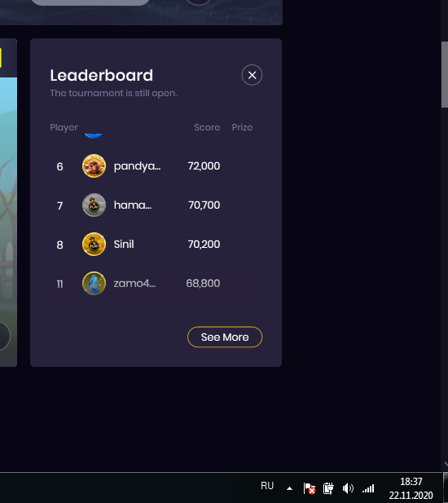Viewport: 448px width, 503px height.
Task: Close the Leaderboard panel with X icon
Action: pyautogui.click(x=252, y=75)
